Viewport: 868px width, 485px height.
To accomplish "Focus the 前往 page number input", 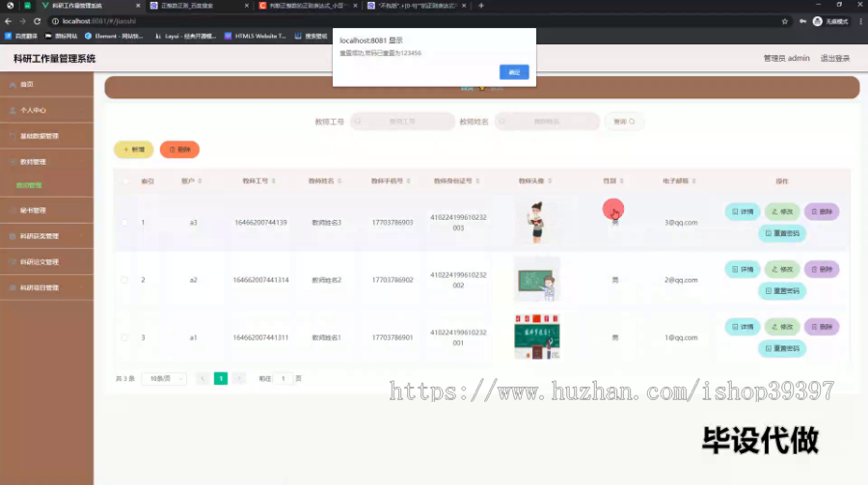I will pos(283,379).
